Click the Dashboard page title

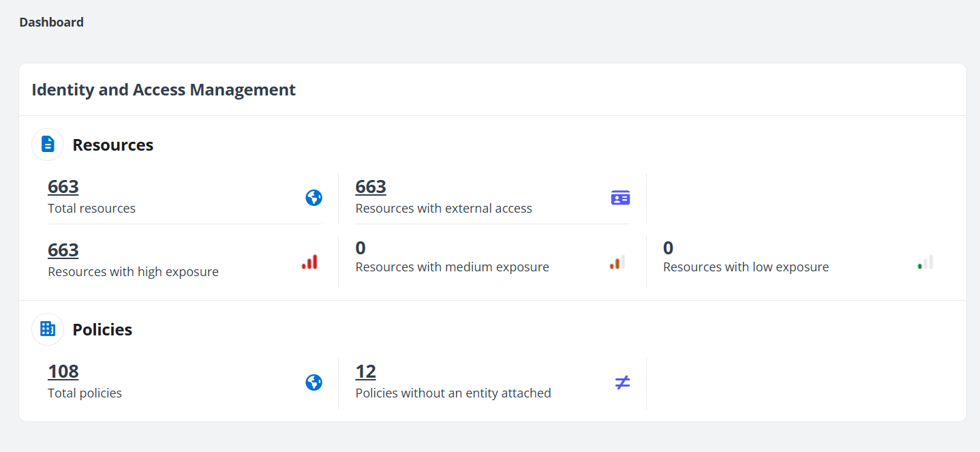coord(52,22)
